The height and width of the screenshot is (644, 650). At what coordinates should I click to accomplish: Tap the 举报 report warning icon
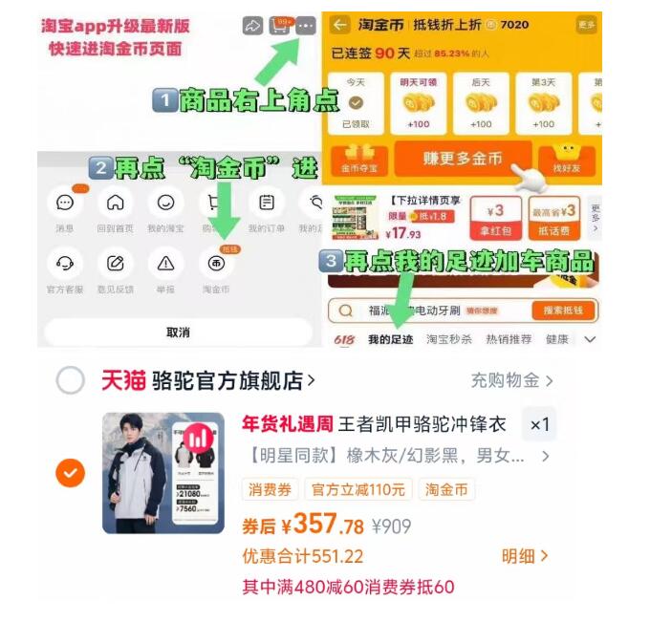pyautogui.click(x=165, y=263)
